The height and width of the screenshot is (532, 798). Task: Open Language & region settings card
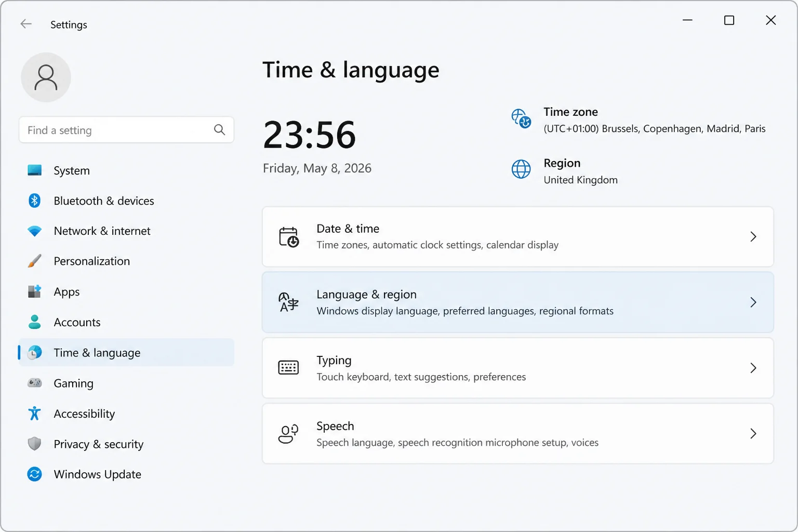pos(518,302)
